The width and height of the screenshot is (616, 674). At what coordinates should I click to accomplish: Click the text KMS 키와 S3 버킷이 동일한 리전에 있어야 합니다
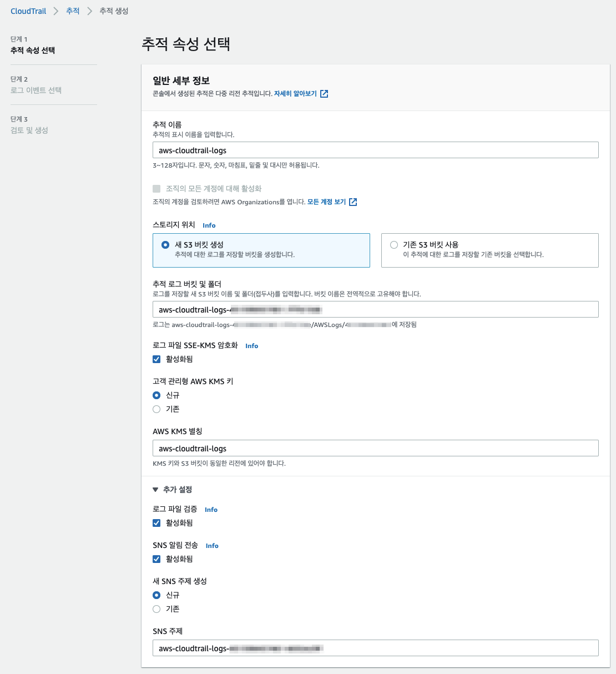[x=219, y=463]
